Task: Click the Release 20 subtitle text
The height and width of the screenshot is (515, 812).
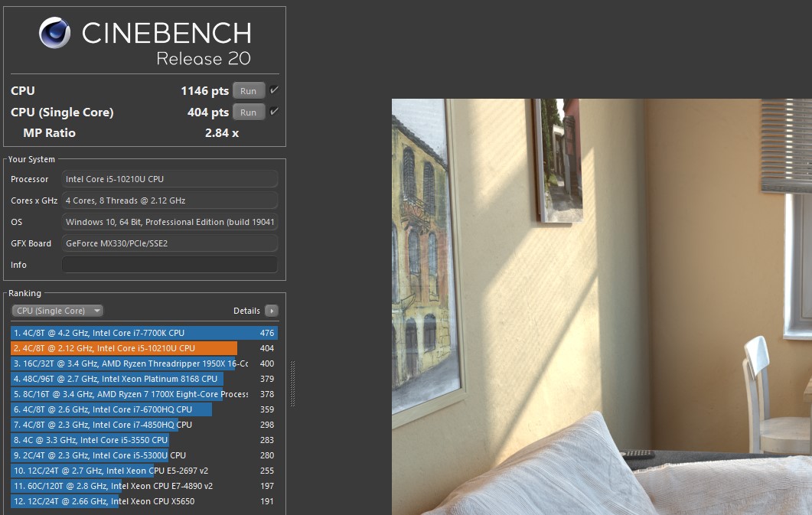Action: [204, 58]
